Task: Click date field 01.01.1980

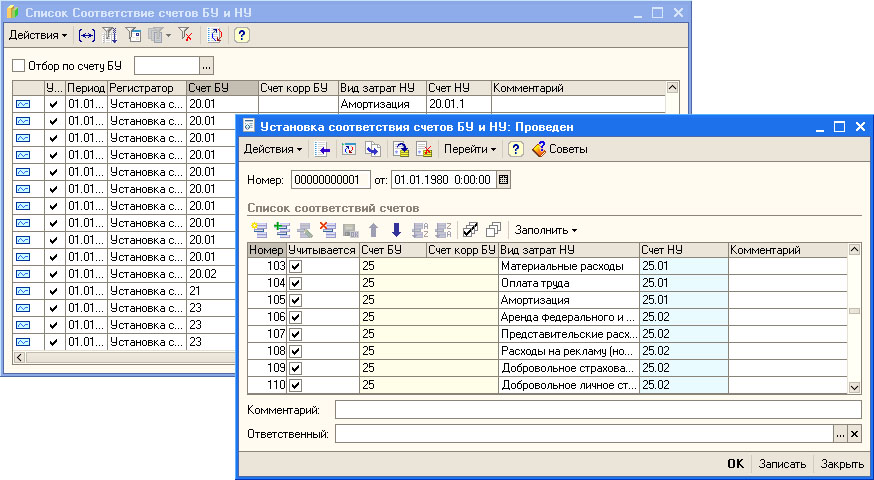Action: [x=444, y=180]
